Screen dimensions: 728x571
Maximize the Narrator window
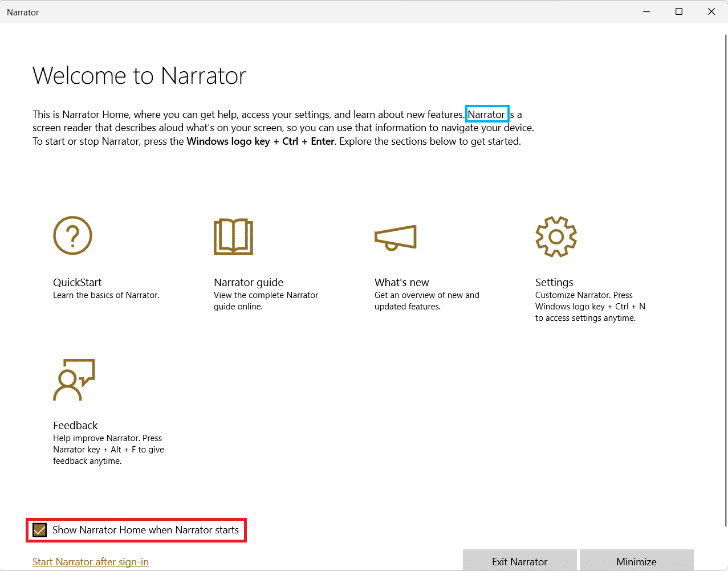click(x=678, y=12)
